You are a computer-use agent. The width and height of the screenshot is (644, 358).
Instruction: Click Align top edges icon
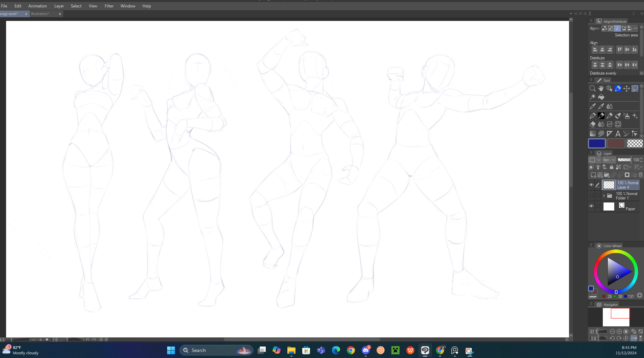[x=619, y=50]
